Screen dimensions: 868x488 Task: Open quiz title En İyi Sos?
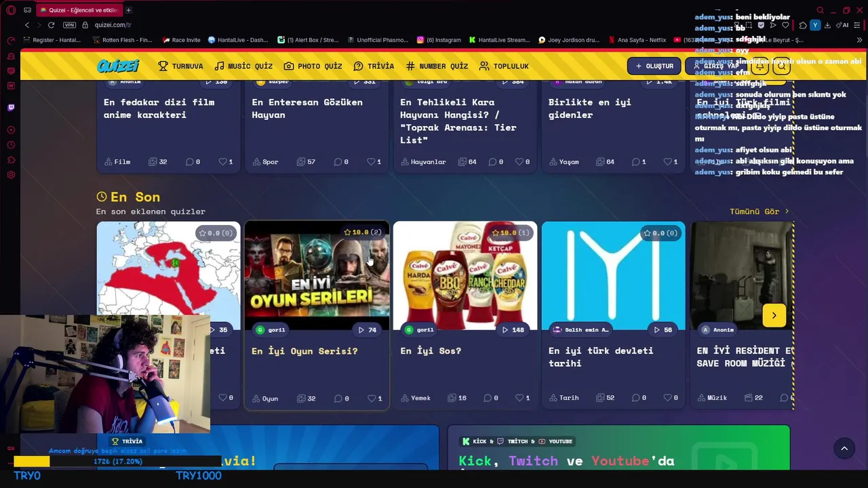[x=431, y=351]
